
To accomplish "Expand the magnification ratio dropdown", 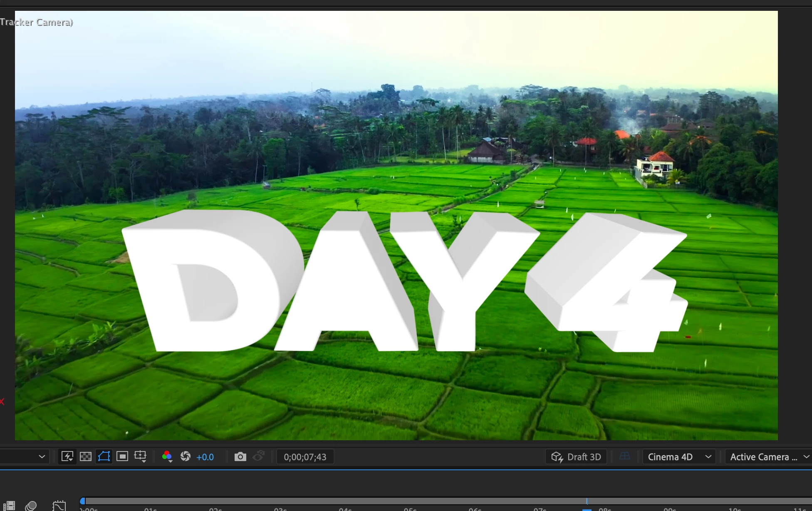I will 42,456.
